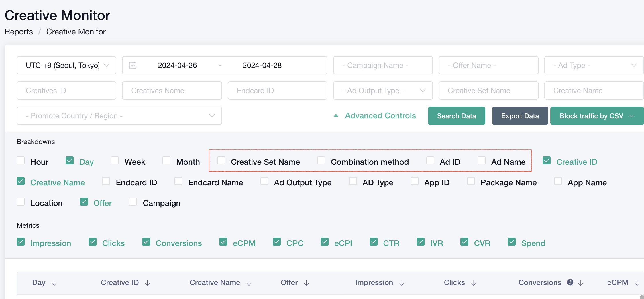Toggle off the Spend metric checkbox
Image resolution: width=644 pixels, height=299 pixels.
click(x=512, y=242)
